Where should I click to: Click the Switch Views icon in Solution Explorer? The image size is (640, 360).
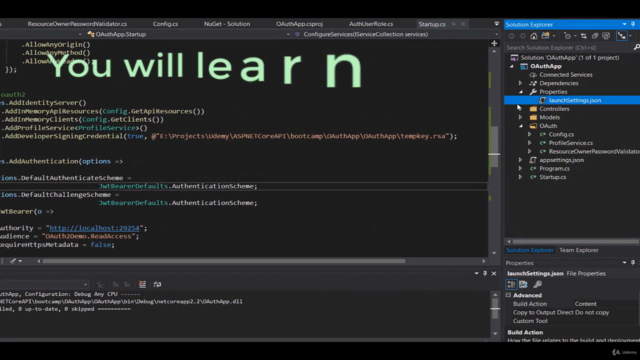[x=545, y=36]
